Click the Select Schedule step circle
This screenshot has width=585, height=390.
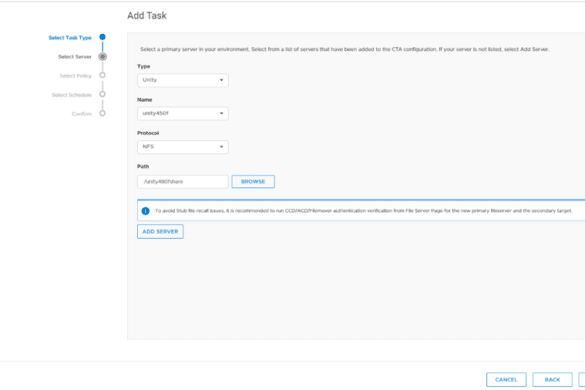click(102, 94)
